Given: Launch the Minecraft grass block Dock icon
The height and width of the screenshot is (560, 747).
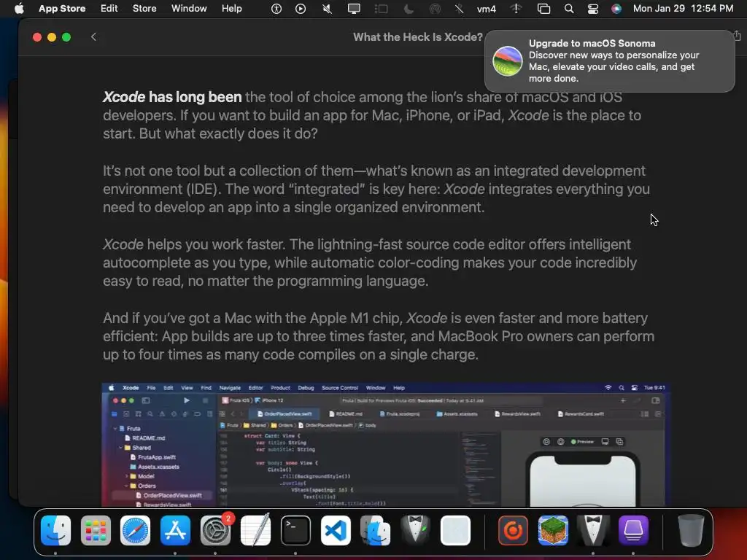Looking at the screenshot, I should tap(553, 530).
